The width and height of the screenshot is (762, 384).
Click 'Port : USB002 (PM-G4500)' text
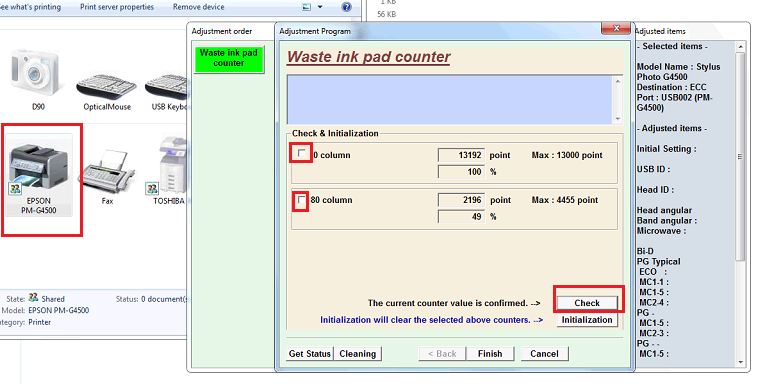675,103
